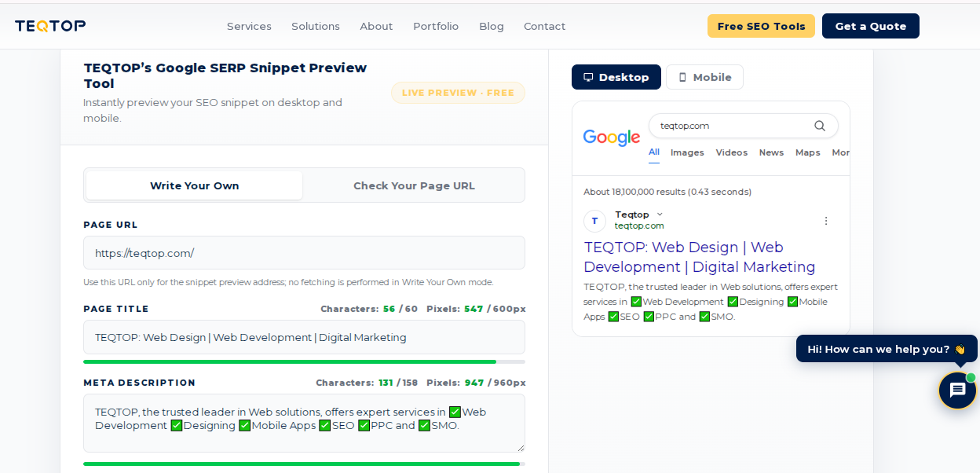Open the Contact page link

point(544,26)
